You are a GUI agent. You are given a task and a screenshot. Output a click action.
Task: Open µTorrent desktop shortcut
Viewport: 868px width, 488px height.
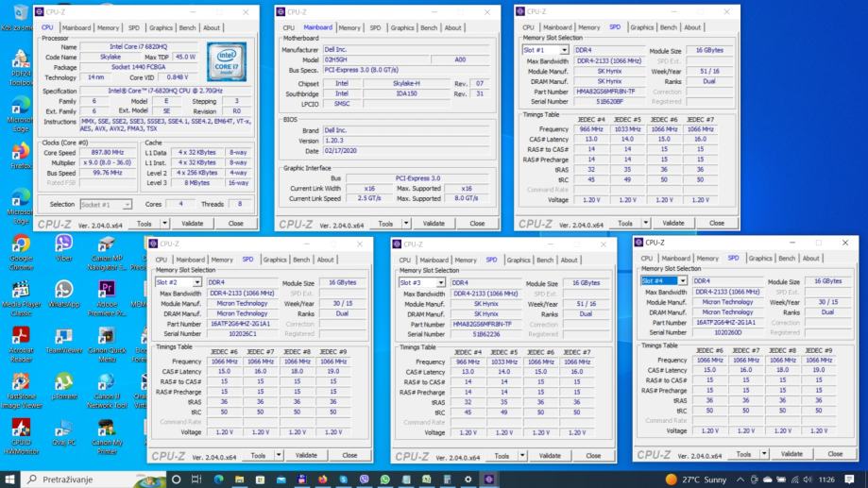[x=63, y=386]
